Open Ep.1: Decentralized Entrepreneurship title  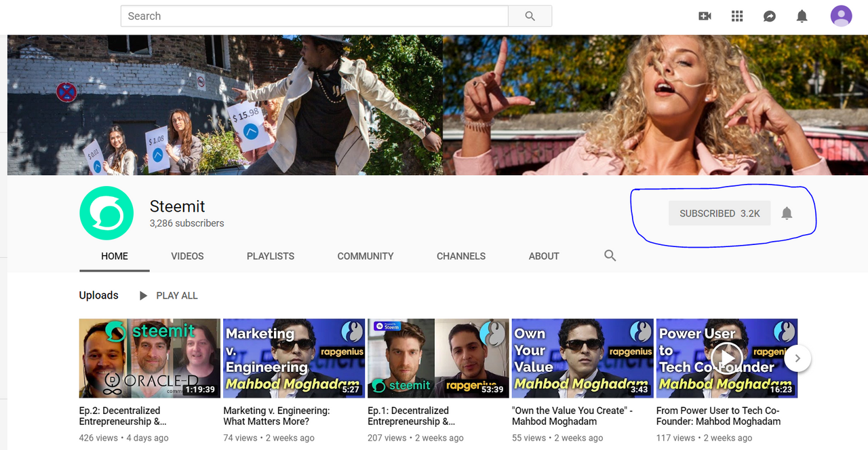tap(412, 416)
